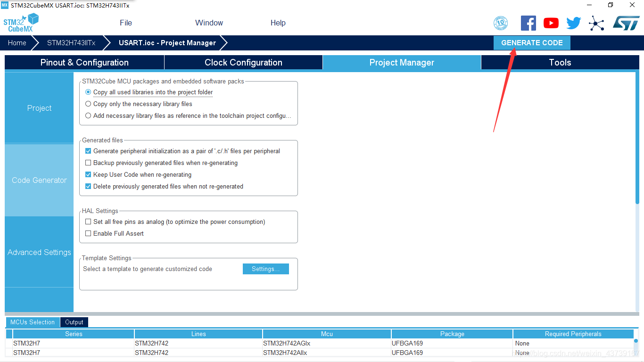This screenshot has height=362, width=644.
Task: Click the STM32H743IITx breadcrumb
Action: (71, 42)
